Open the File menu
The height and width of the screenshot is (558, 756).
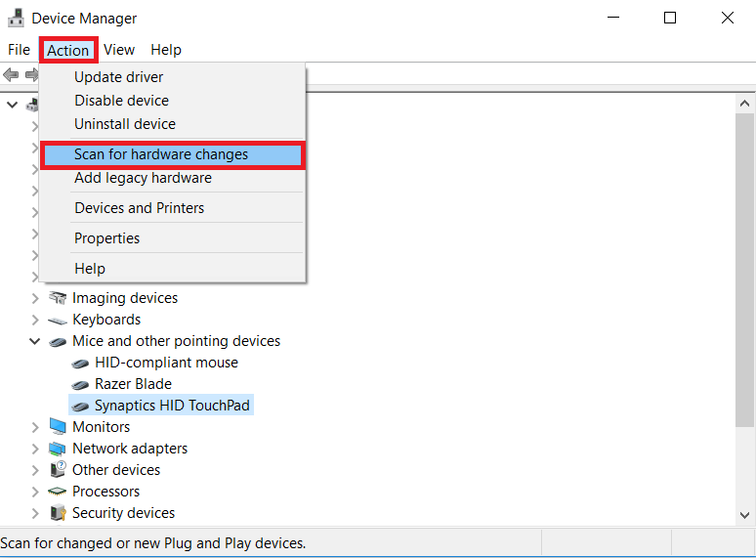point(19,50)
